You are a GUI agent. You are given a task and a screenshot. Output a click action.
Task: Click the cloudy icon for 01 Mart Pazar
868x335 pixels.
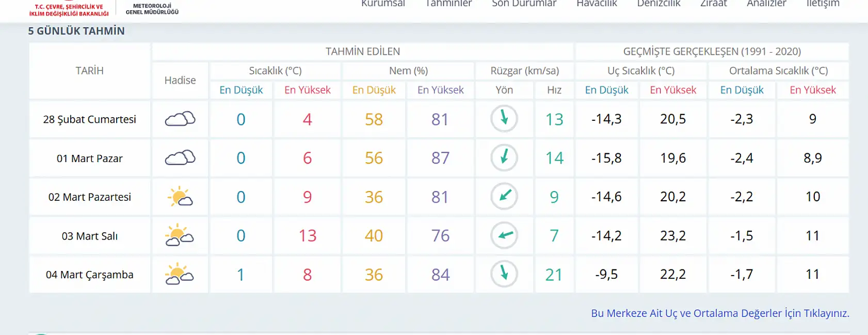pos(180,158)
